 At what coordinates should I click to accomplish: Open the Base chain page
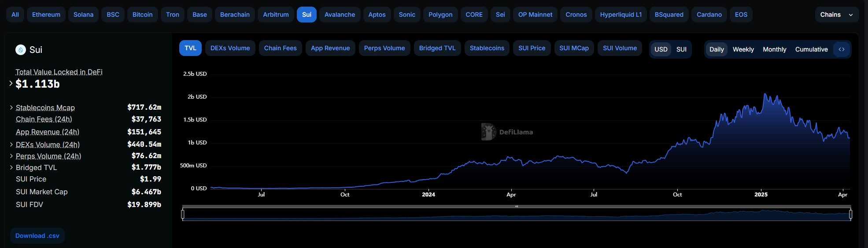point(199,15)
